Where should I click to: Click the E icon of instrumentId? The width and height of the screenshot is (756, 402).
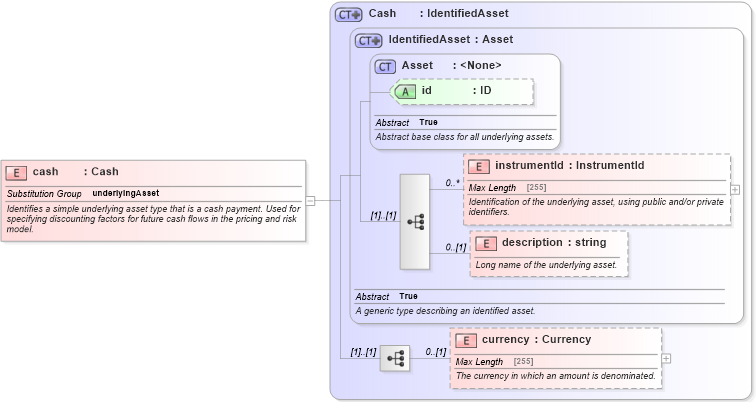coord(479,166)
